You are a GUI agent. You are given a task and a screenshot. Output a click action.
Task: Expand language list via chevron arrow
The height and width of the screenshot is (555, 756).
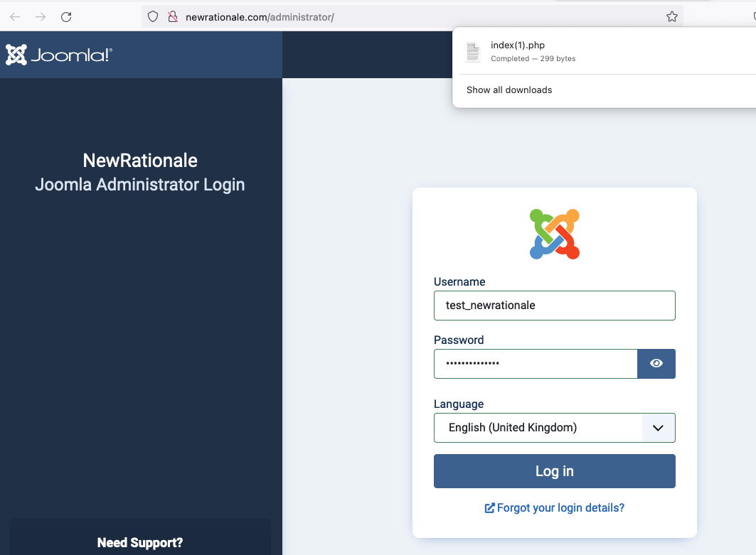(658, 428)
